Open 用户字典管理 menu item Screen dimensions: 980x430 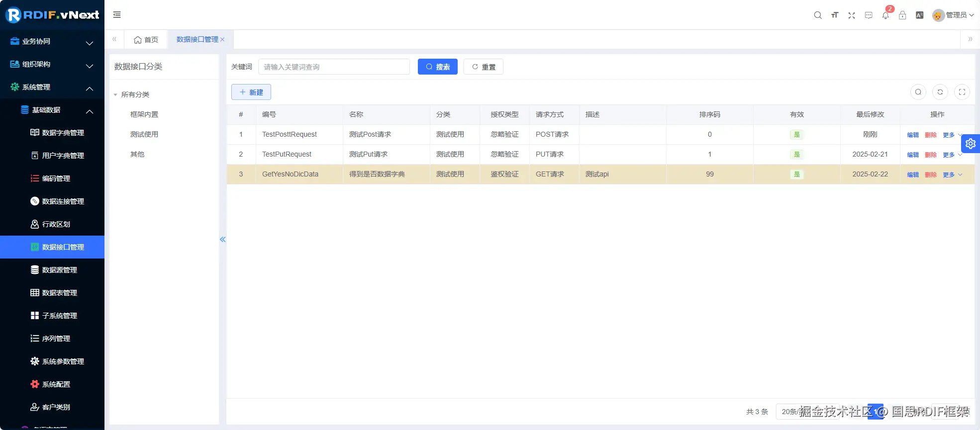pyautogui.click(x=52, y=156)
